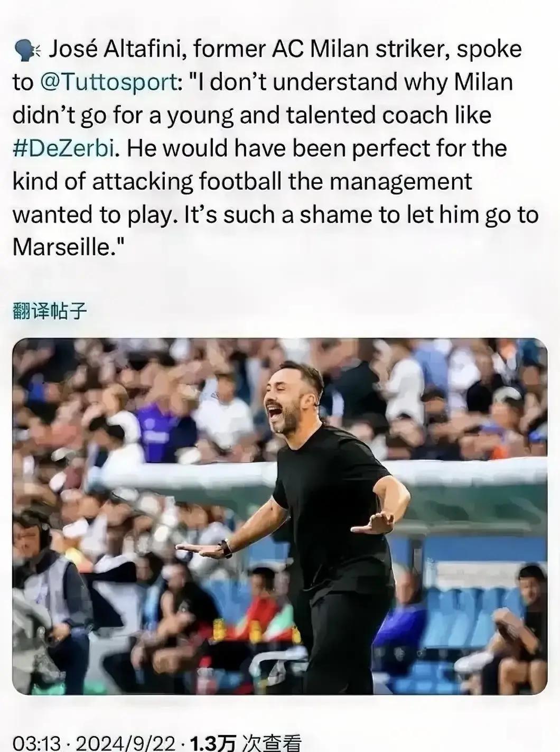Open the #DeZerbi hashtag

(x=63, y=148)
